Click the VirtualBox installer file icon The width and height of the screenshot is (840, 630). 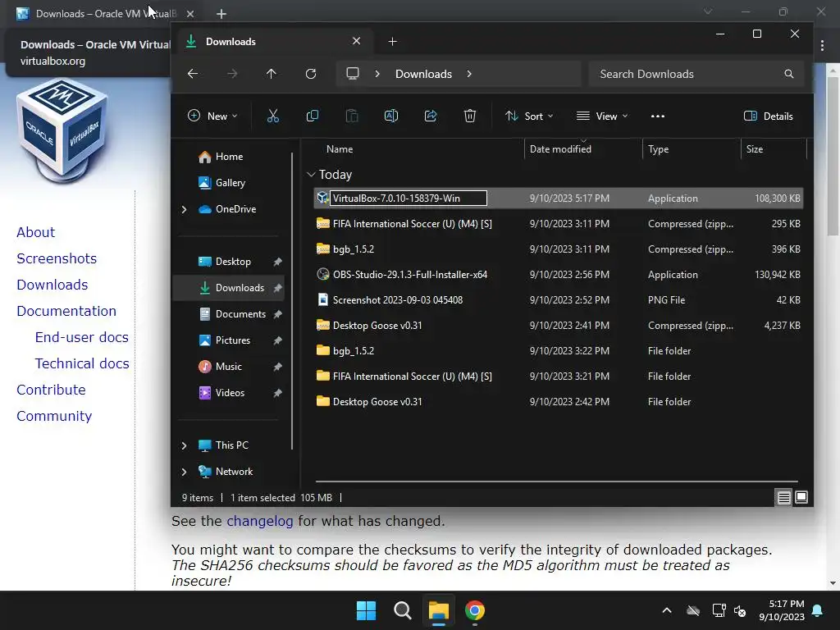322,198
